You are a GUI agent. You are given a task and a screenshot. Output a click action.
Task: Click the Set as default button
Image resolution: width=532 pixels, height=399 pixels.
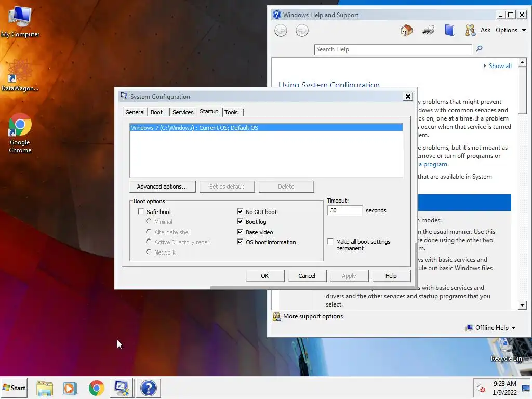(227, 187)
